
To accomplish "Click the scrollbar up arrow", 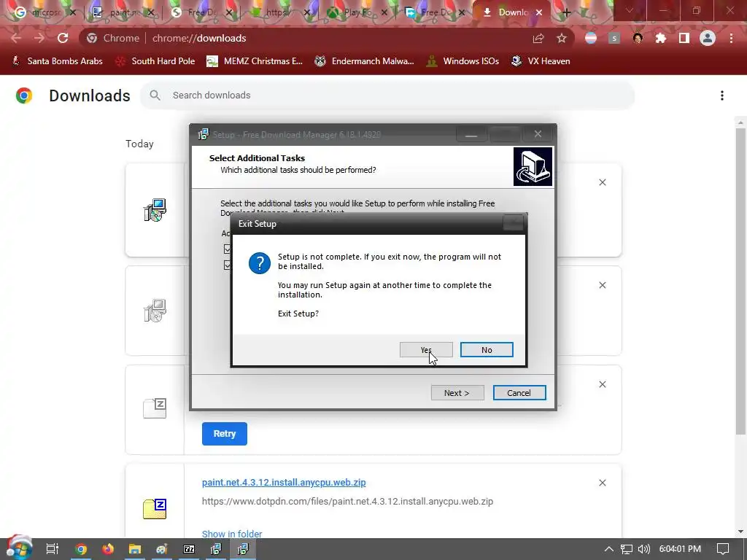I will pyautogui.click(x=740, y=122).
